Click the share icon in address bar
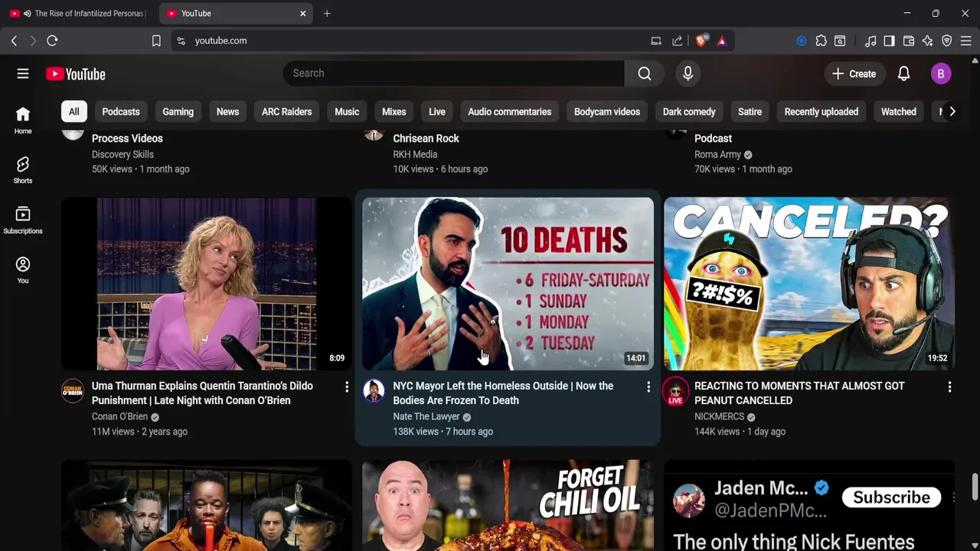Image resolution: width=980 pixels, height=551 pixels. pos(678,41)
